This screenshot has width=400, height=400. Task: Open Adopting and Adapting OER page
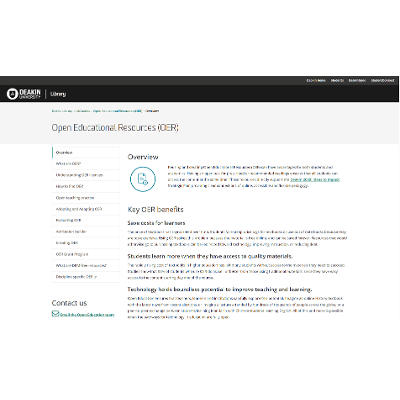pos(86,209)
